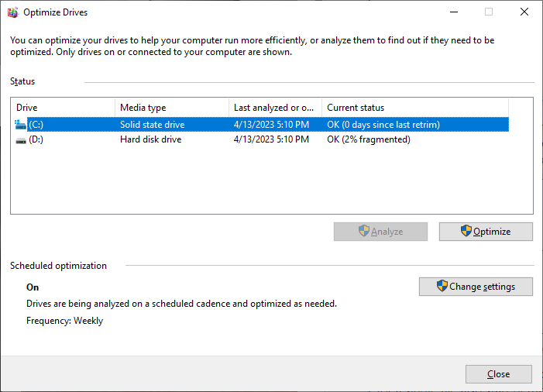The image size is (543, 392).
Task: Close the dialog using the Close button
Action: (499, 374)
